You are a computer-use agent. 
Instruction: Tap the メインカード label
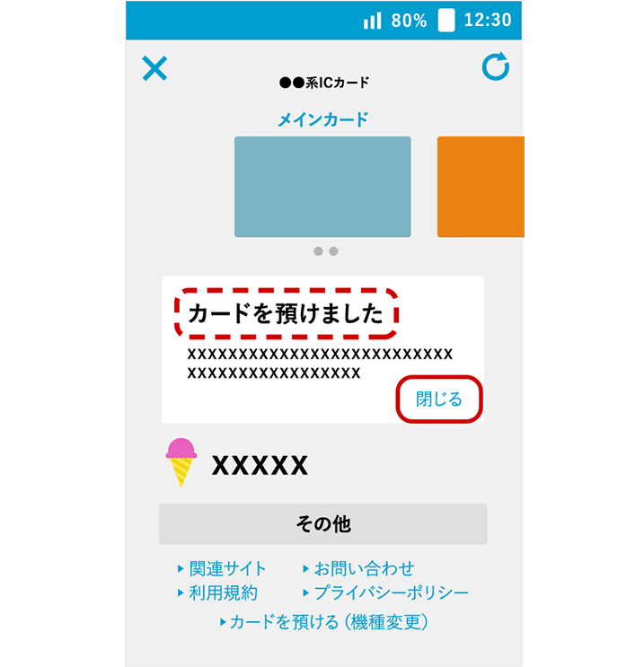(323, 119)
